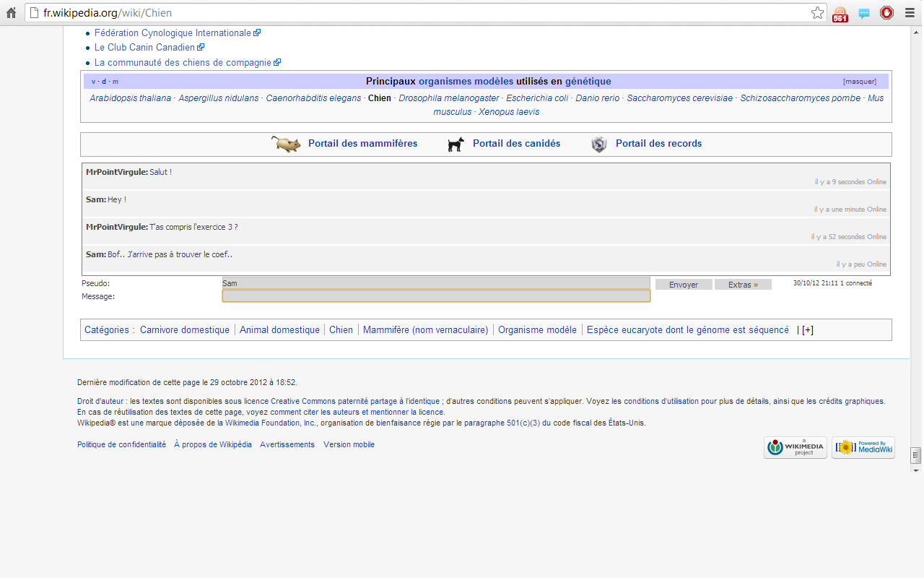Screen dimensions: 924x578
Task: Click the external link icon after communauté des chiens de compagnie
Action: pyautogui.click(x=277, y=62)
